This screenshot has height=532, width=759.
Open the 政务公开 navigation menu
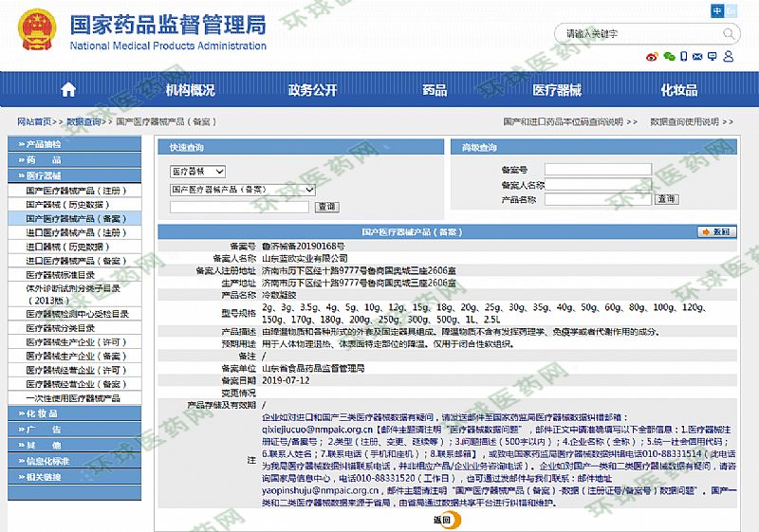pyautogui.click(x=312, y=90)
